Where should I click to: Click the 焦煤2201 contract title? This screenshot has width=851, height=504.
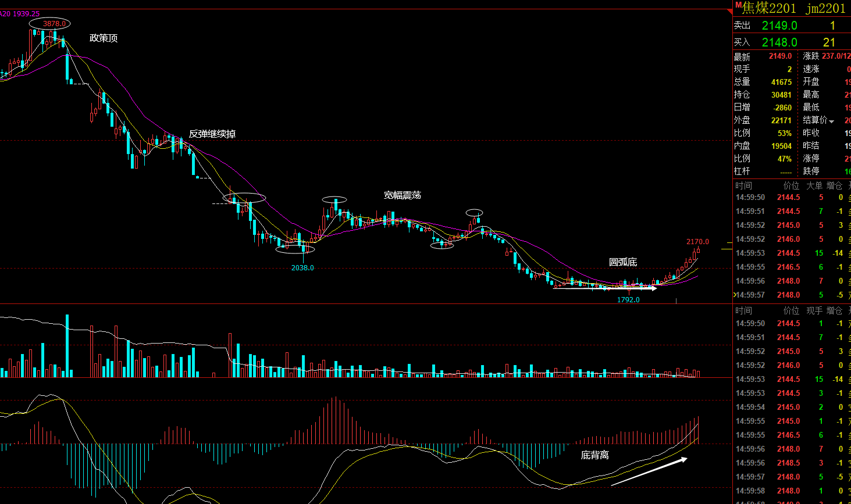tap(769, 8)
